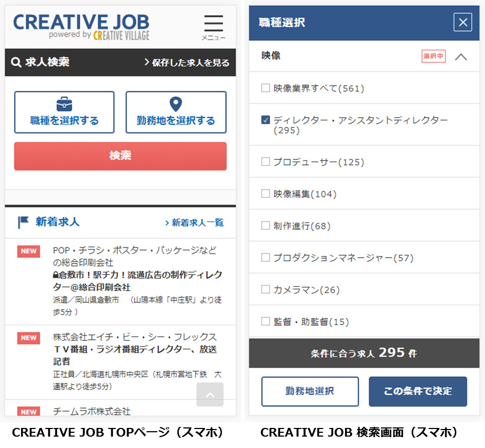Check 映像編集(104) checkbox

point(265,193)
